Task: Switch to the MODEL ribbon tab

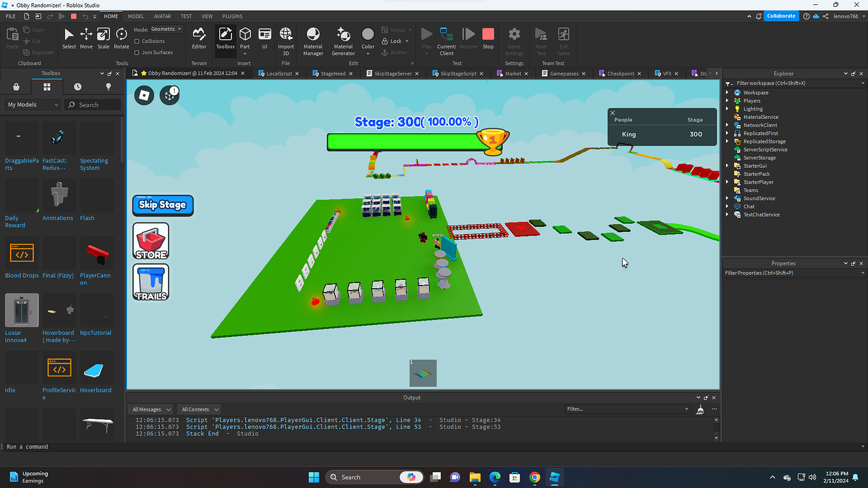Action: [136, 16]
